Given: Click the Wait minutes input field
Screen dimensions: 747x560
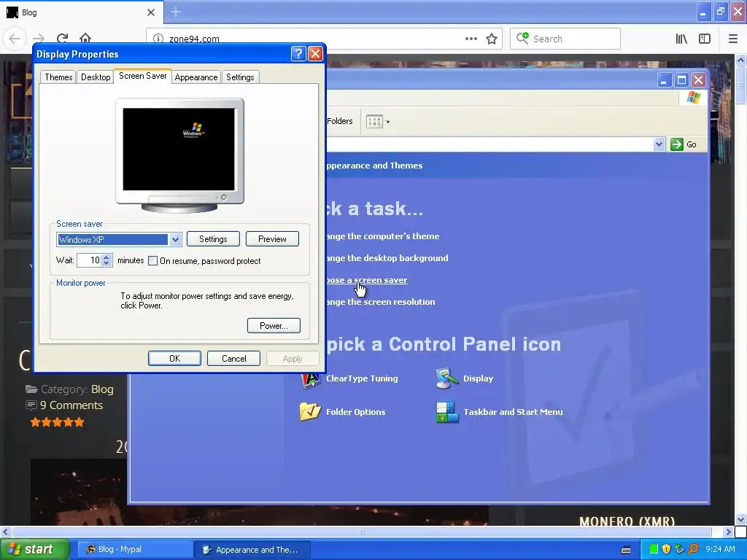Looking at the screenshot, I should point(90,260).
